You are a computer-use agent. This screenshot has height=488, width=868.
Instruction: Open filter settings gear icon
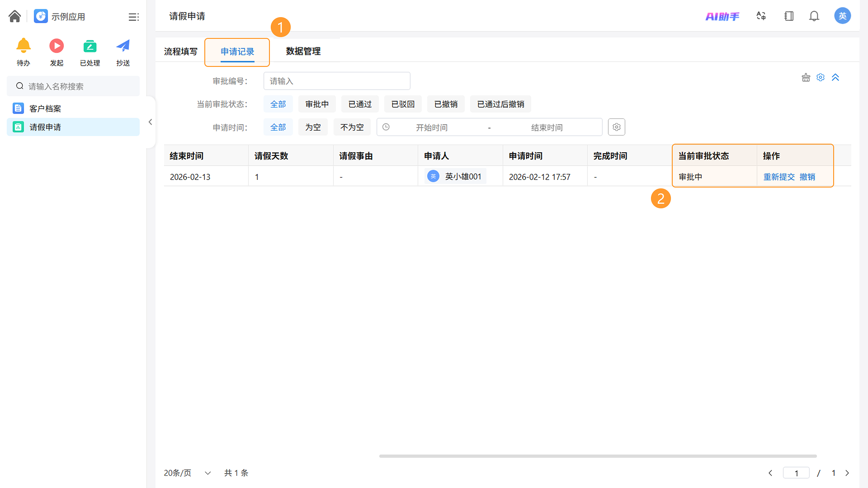pyautogui.click(x=821, y=78)
